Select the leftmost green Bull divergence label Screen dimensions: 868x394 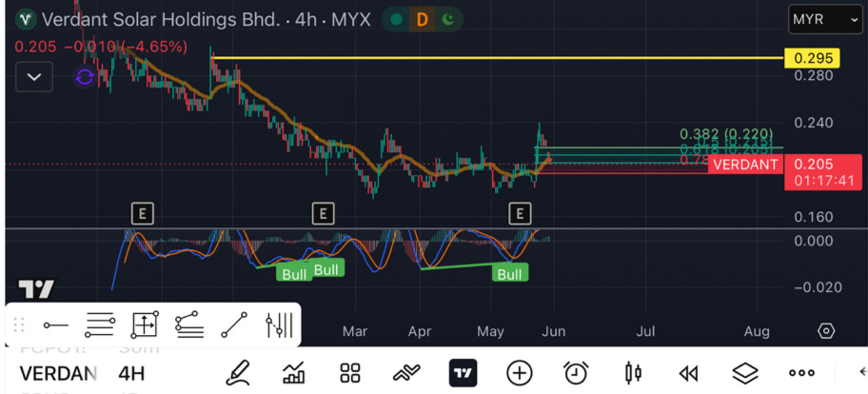(x=294, y=274)
